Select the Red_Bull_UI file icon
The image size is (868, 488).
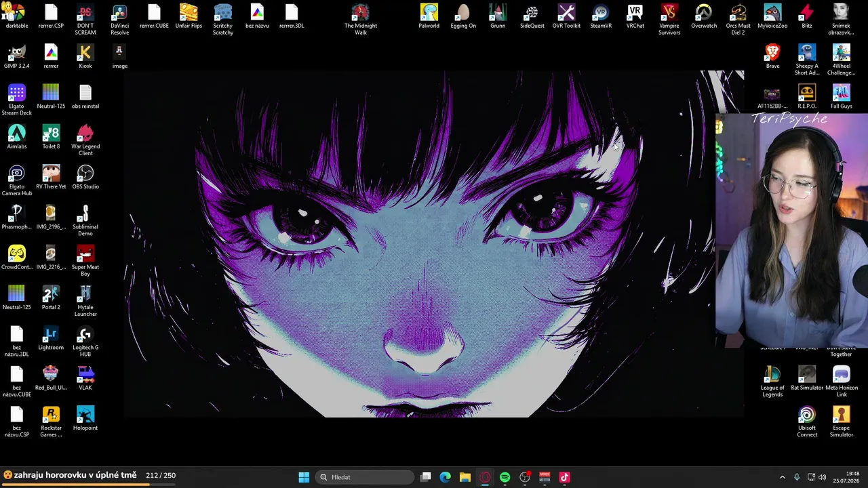[x=51, y=378]
